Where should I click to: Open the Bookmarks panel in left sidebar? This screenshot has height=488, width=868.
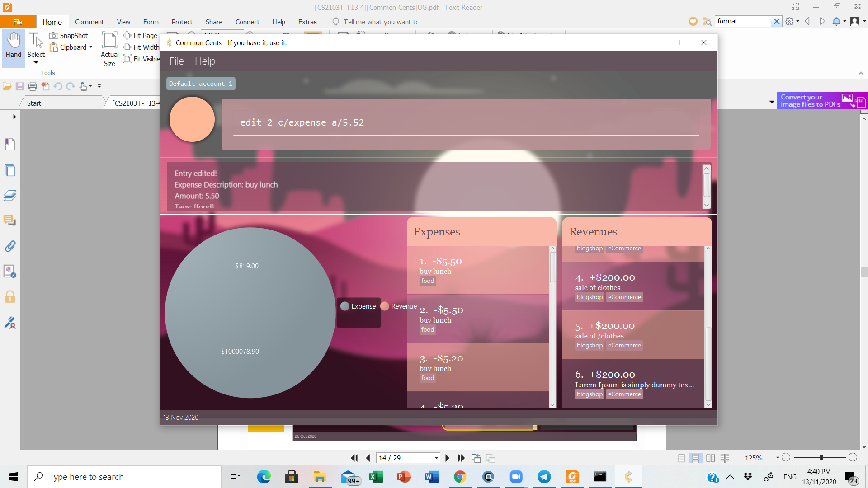pyautogui.click(x=10, y=145)
